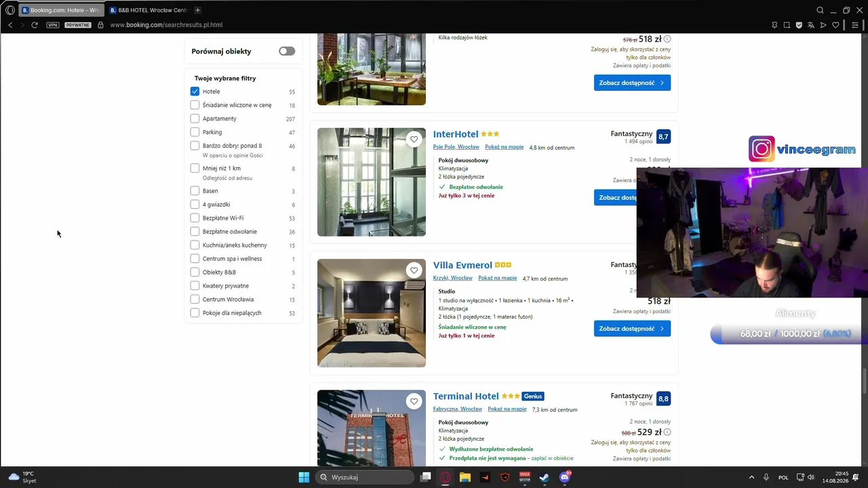
Task: Check the Śniadanie wliczone w cenę filter
Action: pyautogui.click(x=195, y=105)
